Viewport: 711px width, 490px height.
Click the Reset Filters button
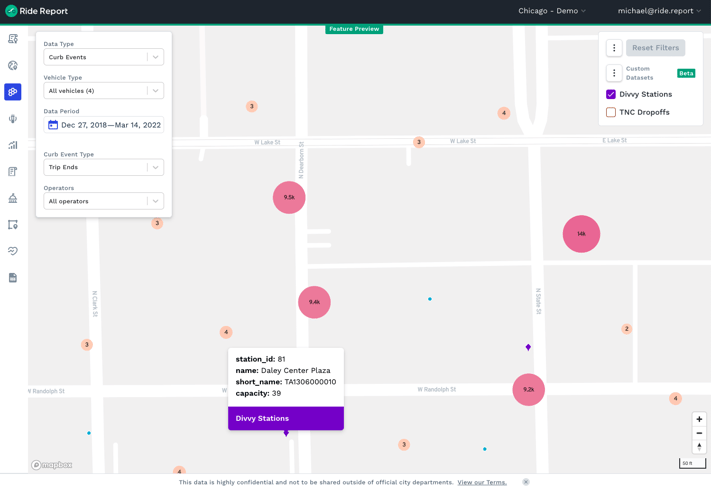pyautogui.click(x=655, y=48)
